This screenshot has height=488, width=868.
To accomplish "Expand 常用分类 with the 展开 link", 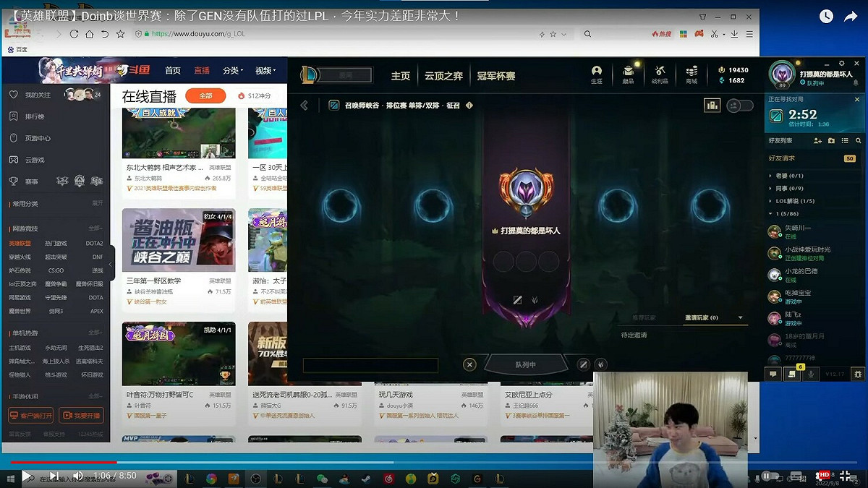I will tap(97, 204).
